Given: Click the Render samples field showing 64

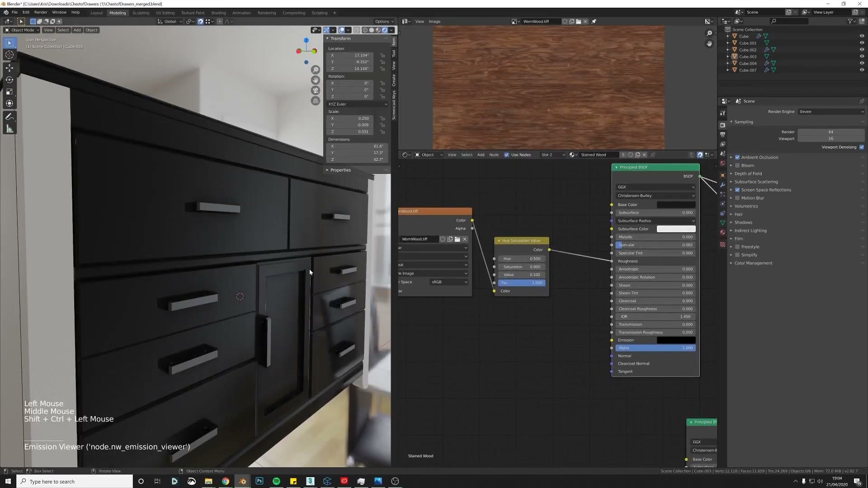Looking at the screenshot, I should pos(831,132).
